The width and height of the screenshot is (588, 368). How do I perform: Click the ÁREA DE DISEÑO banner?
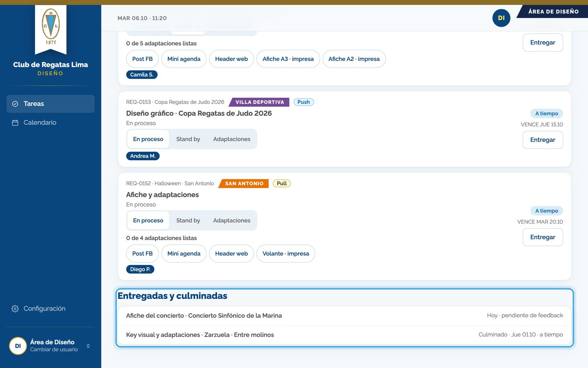click(552, 11)
